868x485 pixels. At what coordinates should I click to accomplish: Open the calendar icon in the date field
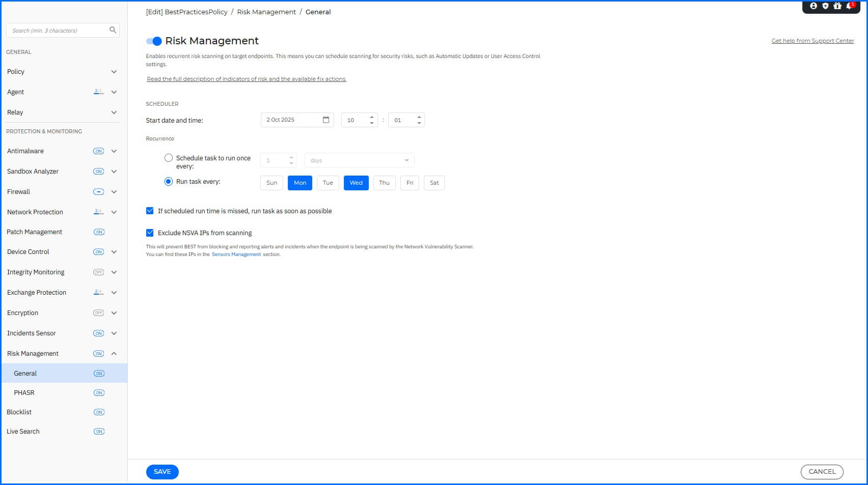(325, 120)
